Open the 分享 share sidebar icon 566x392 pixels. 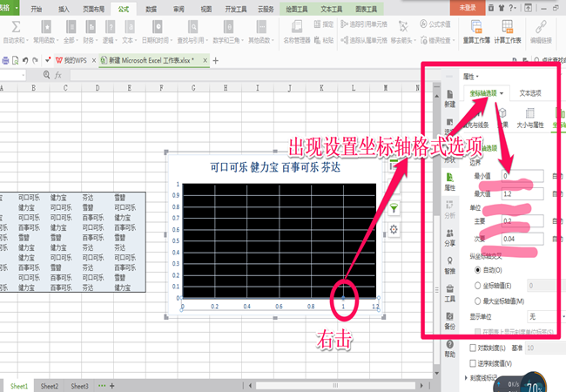[x=450, y=238]
